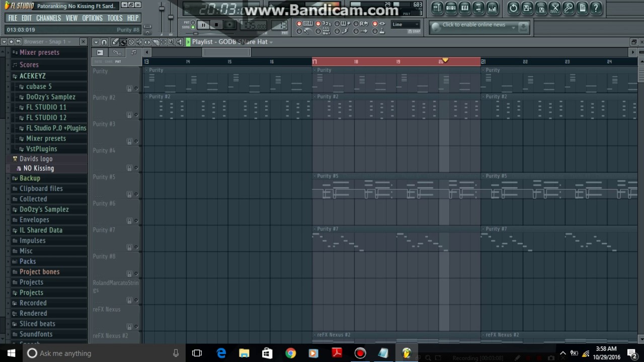
Task: Click the Playlist magnet snap icon
Action: tap(104, 42)
